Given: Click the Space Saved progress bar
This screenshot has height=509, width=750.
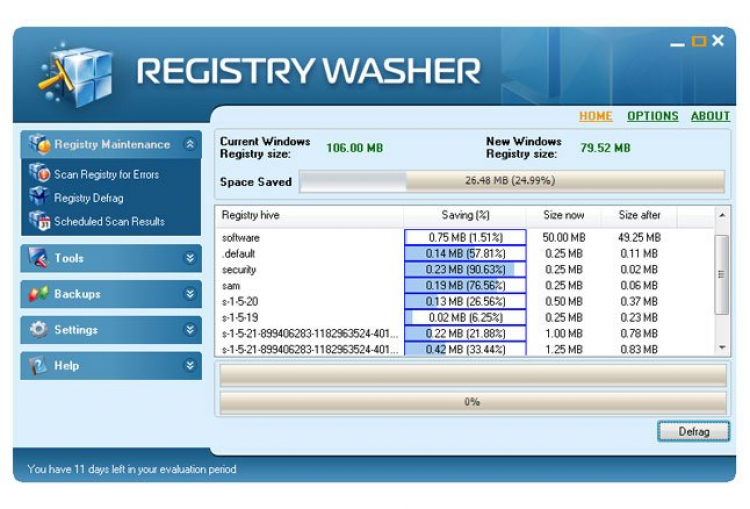Looking at the screenshot, I should coord(512,181).
